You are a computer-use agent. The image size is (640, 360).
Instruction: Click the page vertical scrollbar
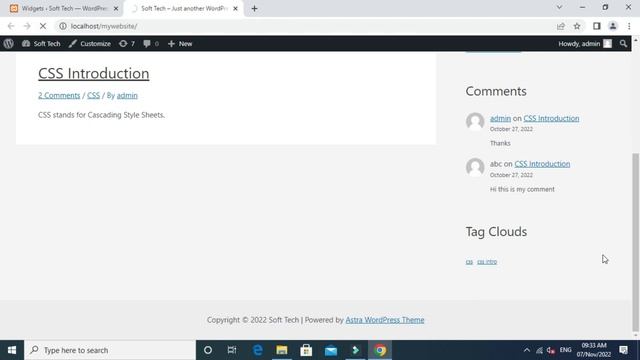[635, 242]
